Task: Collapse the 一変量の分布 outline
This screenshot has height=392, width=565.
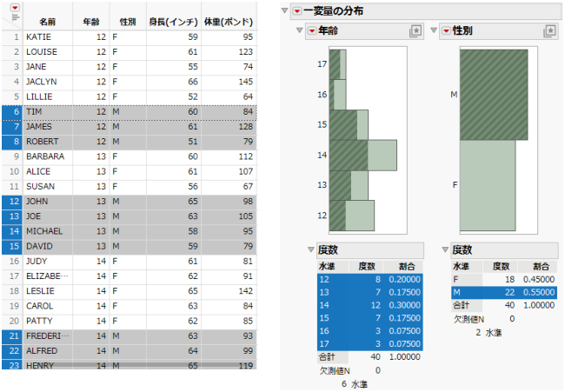Action: [284, 10]
